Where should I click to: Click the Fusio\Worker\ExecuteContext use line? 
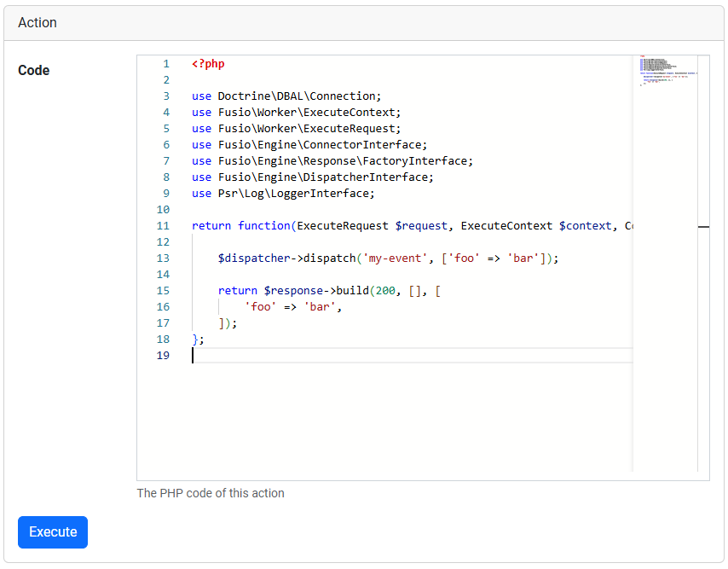tap(308, 113)
